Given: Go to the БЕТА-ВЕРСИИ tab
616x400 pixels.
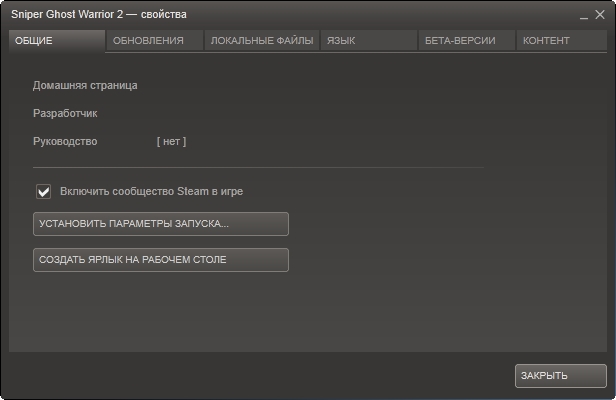Looking at the screenshot, I should click(467, 41).
